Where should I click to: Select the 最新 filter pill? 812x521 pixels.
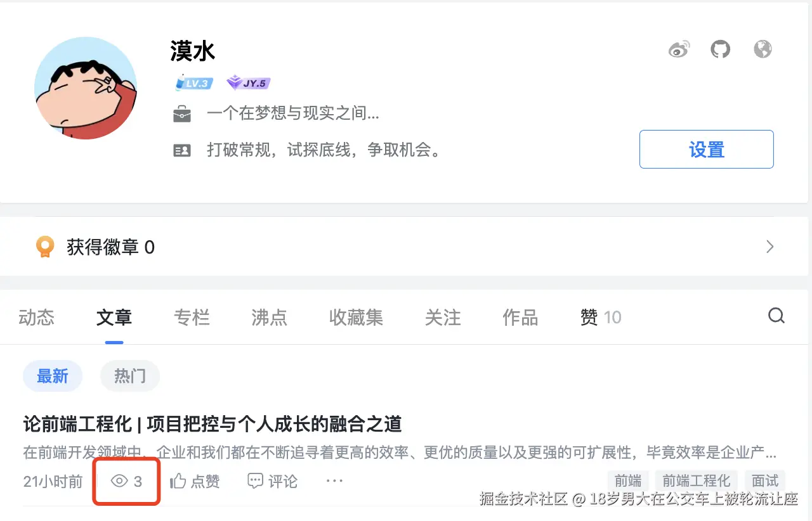[x=53, y=376]
